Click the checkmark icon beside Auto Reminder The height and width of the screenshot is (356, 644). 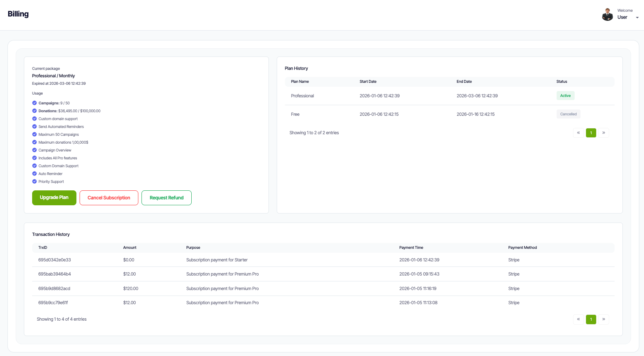pos(34,173)
